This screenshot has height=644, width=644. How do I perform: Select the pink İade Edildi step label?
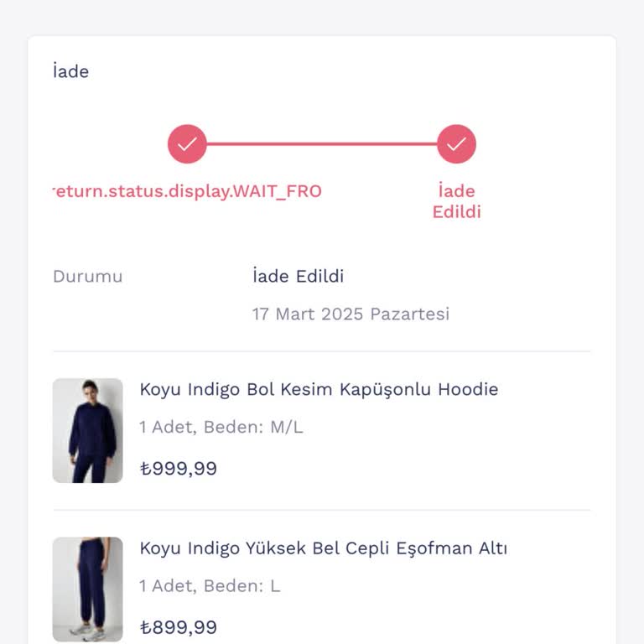[x=456, y=201]
